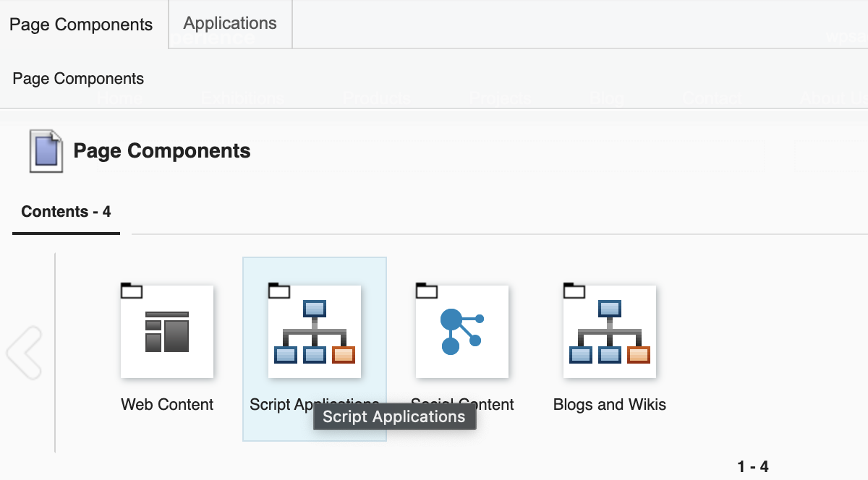Viewport: 868px width, 480px height.
Task: Click the Blog navigation link
Action: click(606, 98)
